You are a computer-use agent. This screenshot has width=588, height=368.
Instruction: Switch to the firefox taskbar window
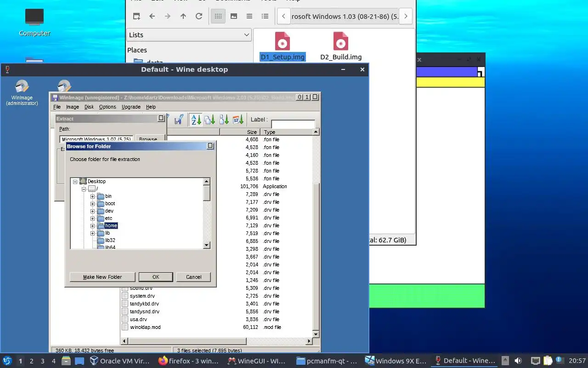point(189,361)
